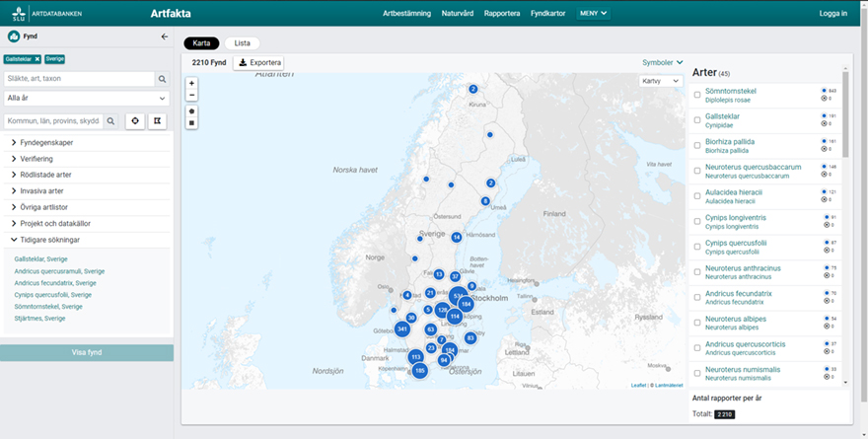The image size is (868, 439).
Task: Open Naturvård in the top navigation
Action: tap(458, 13)
